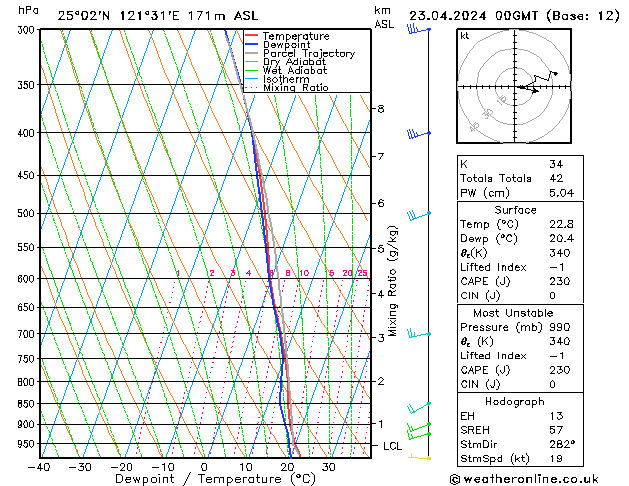Click the hPa axis unit label
The image size is (629, 486).
(x=28, y=10)
